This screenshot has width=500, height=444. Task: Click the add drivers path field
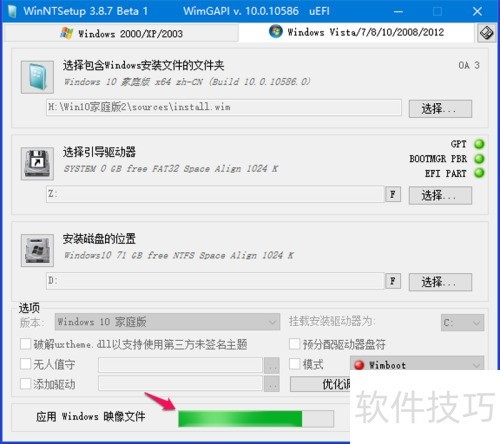[x=180, y=383]
